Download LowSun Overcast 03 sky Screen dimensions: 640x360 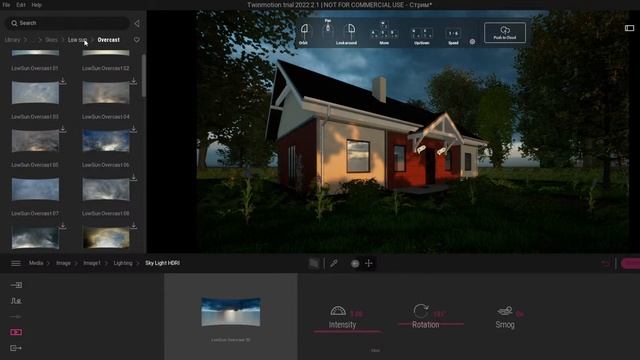(x=62, y=81)
